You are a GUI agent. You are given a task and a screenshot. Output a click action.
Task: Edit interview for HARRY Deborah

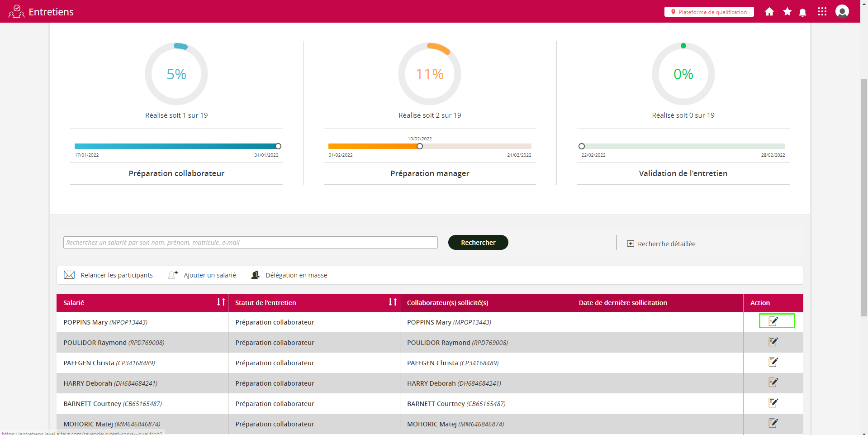click(773, 382)
